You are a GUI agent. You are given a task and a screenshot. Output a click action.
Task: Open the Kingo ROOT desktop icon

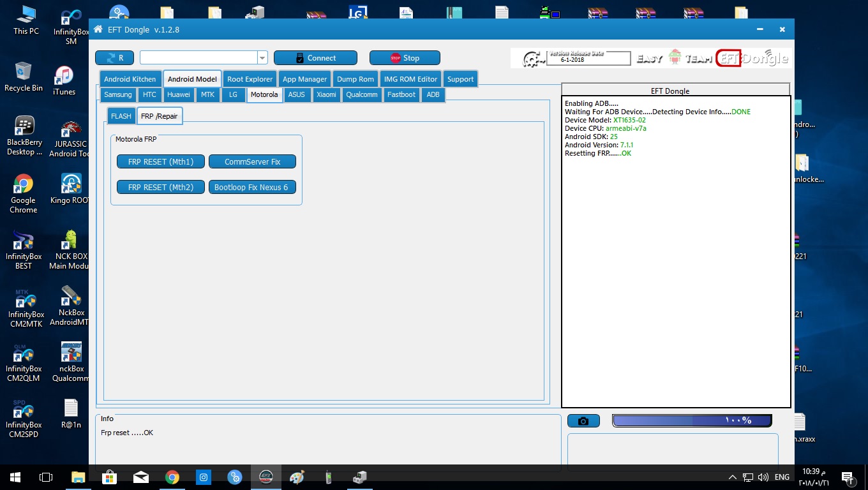click(70, 189)
